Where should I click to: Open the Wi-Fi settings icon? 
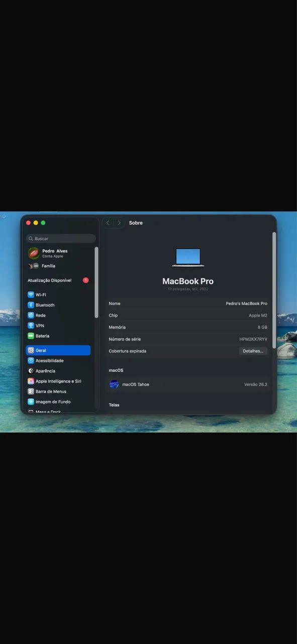tap(31, 295)
